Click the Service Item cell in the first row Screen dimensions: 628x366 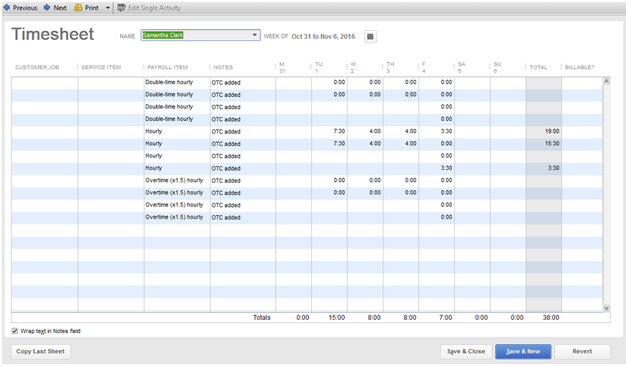tap(111, 82)
